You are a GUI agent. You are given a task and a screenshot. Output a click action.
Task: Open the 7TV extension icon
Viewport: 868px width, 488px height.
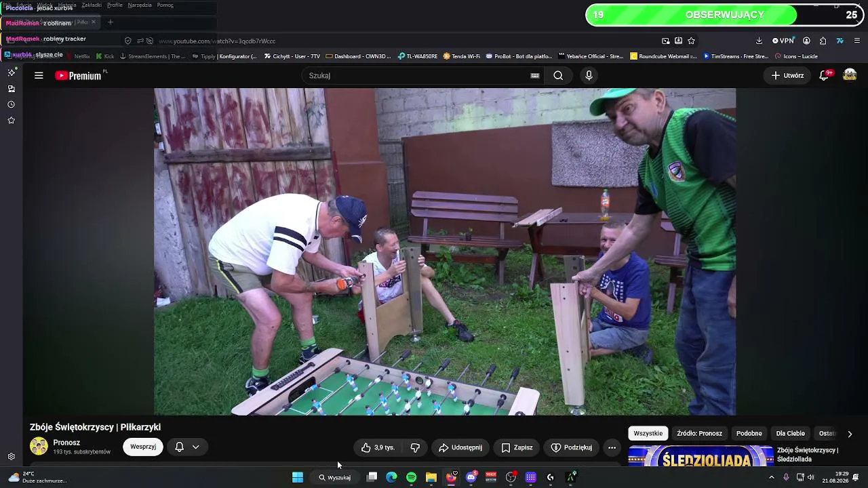tap(840, 41)
